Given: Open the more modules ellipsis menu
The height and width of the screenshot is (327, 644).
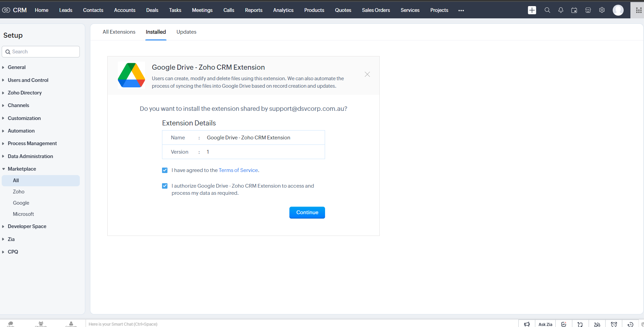Looking at the screenshot, I should (x=461, y=11).
